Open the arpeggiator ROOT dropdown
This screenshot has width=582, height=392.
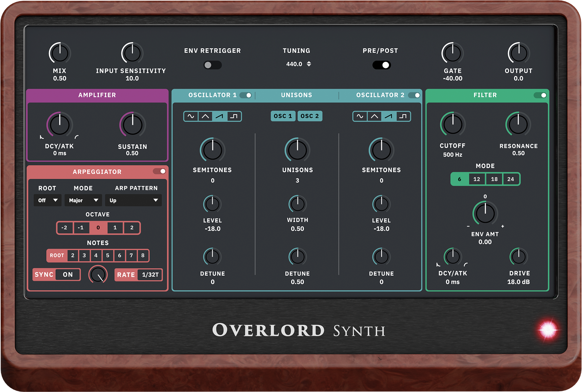47,200
